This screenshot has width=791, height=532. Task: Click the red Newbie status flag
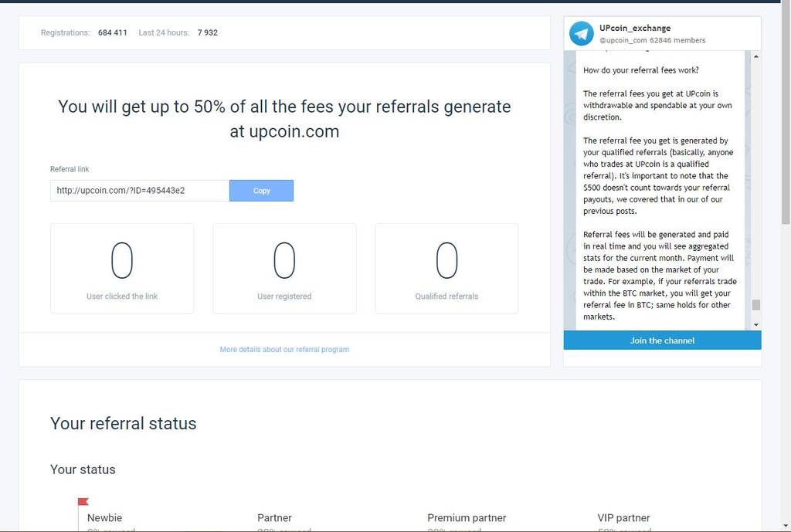click(83, 502)
